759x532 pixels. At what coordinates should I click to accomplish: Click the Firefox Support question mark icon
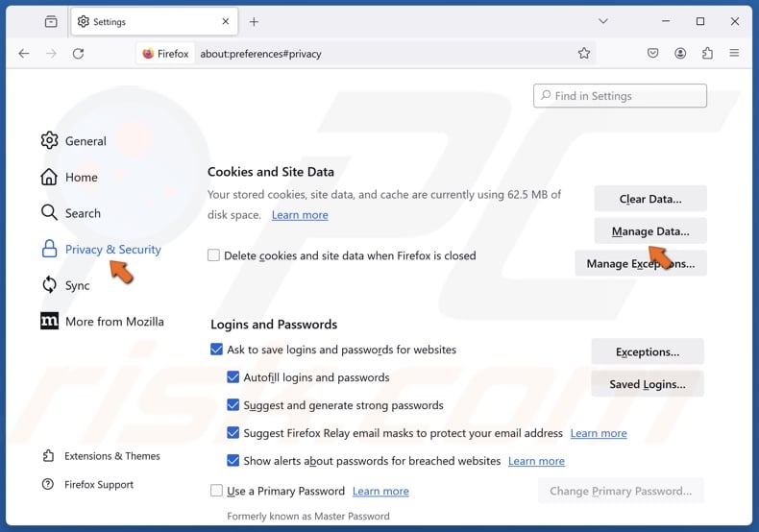[48, 484]
